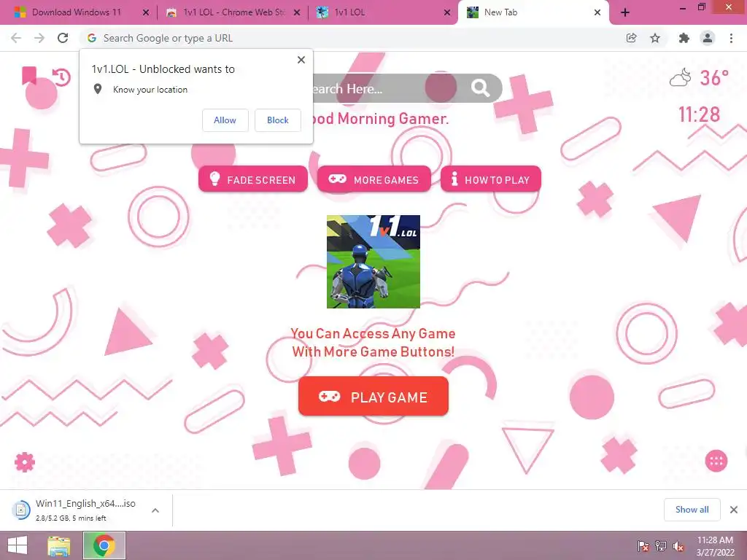Open the Extensions puzzle icon
This screenshot has height=560, width=747.
[x=684, y=38]
